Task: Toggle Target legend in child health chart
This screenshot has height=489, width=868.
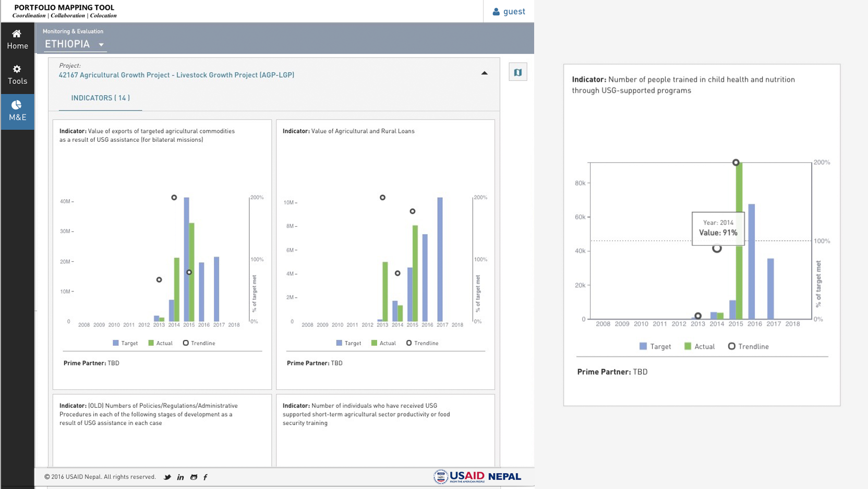Action: [655, 346]
